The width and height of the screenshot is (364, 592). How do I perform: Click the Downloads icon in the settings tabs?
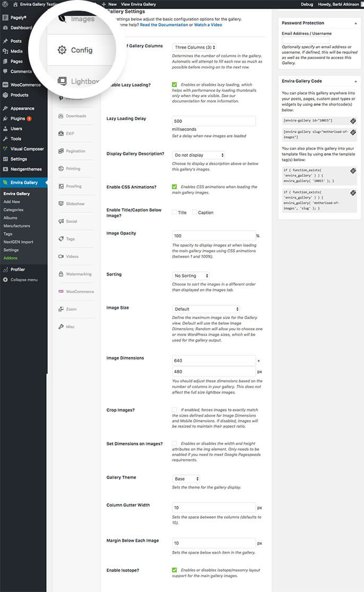coord(62,116)
